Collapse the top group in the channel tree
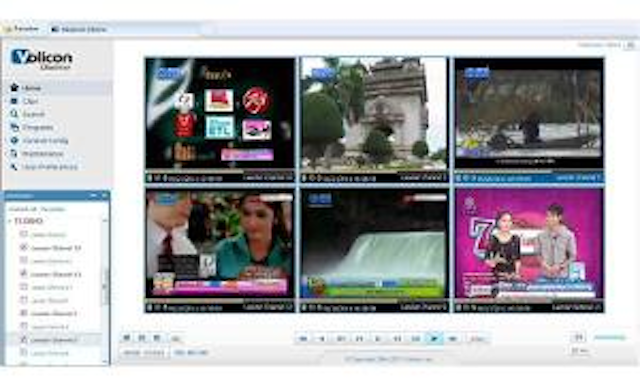 (x=10, y=221)
